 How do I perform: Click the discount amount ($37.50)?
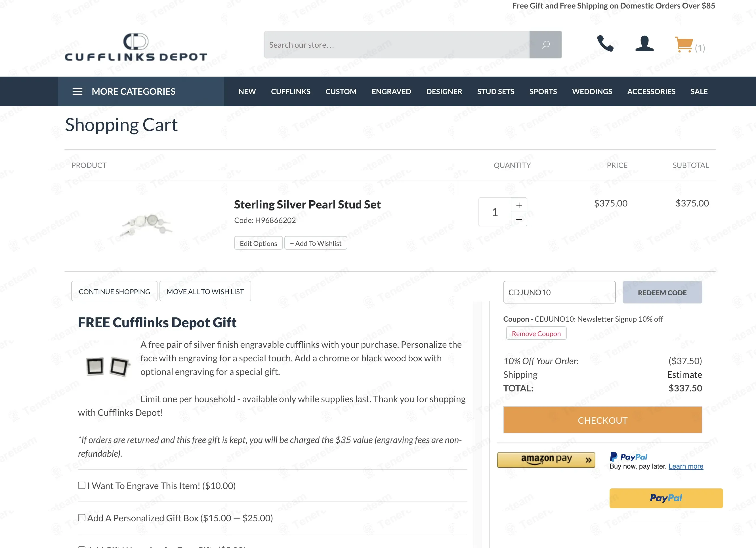[685, 361]
